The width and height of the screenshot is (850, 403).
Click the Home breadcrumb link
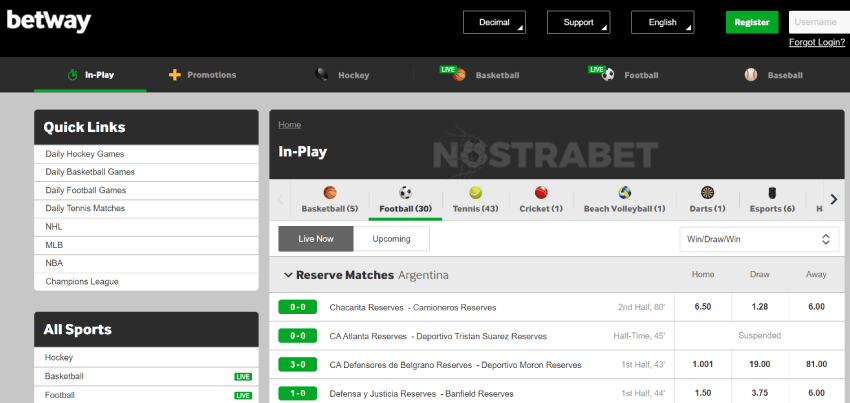click(289, 125)
